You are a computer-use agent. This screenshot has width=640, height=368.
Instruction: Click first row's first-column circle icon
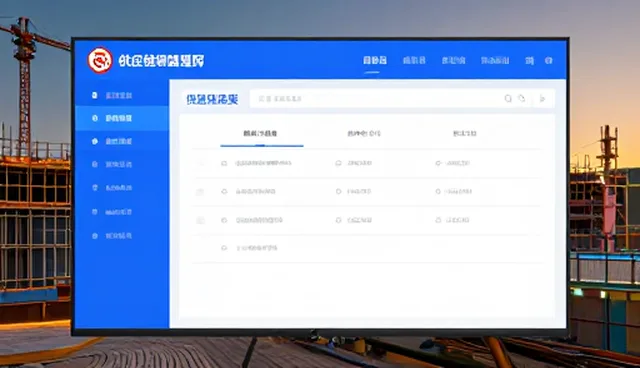pyautogui.click(x=224, y=163)
